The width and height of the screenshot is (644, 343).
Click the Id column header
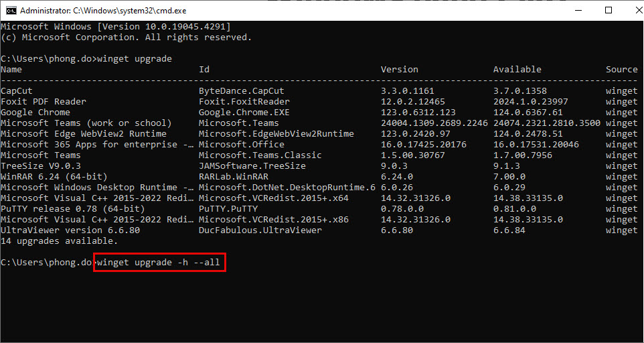point(204,70)
